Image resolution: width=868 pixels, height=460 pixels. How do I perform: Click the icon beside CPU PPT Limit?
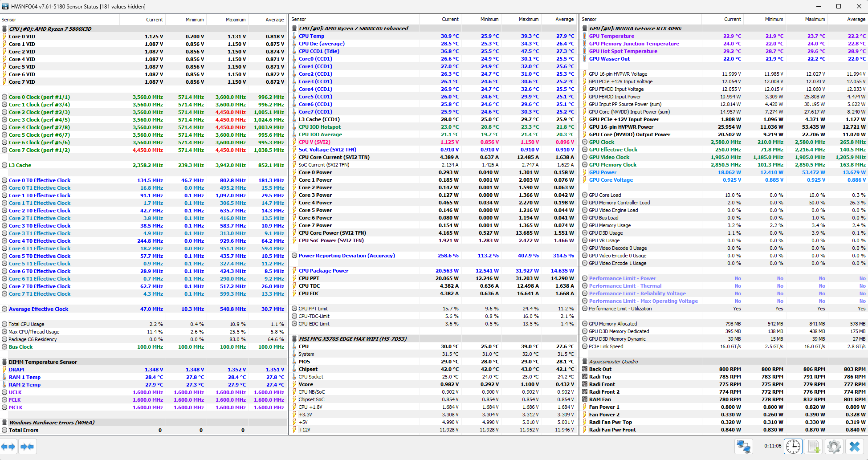pyautogui.click(x=294, y=309)
